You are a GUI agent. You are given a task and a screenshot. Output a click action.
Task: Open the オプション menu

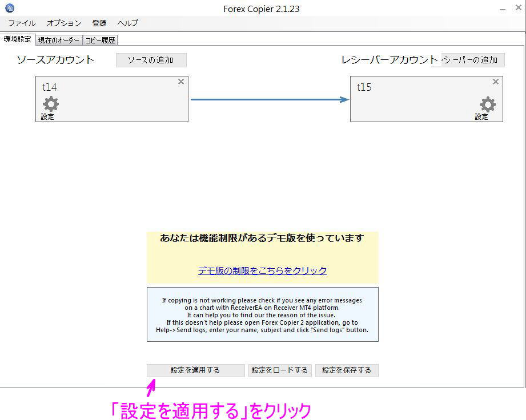(63, 23)
